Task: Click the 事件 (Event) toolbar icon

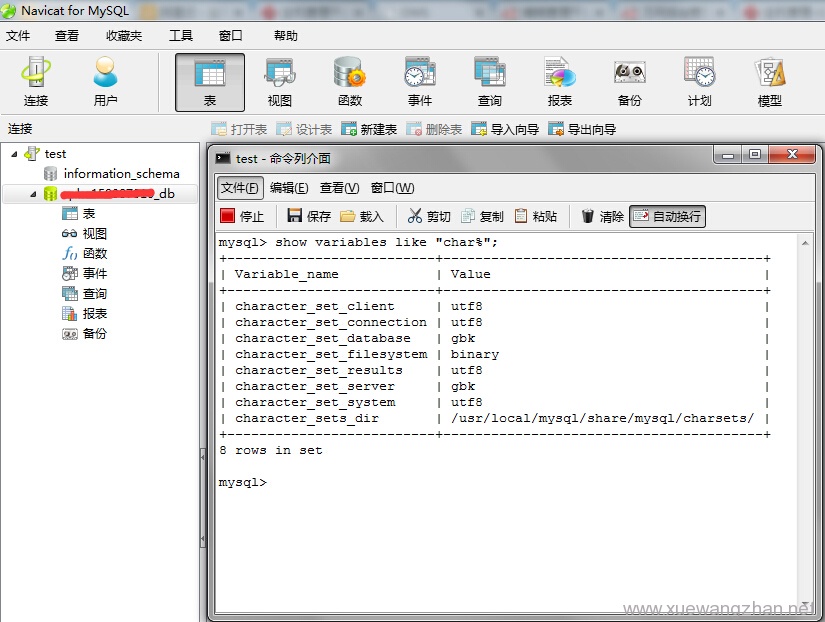Action: tap(420, 82)
